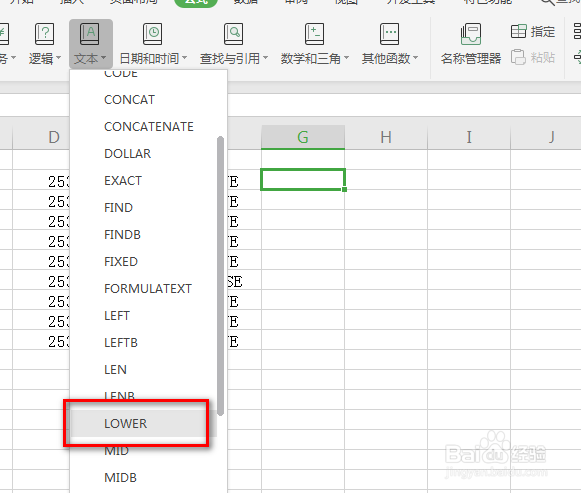Expand the 其他函数 dropdown arrow
Screen dimensions: 581x493
tap(415, 58)
